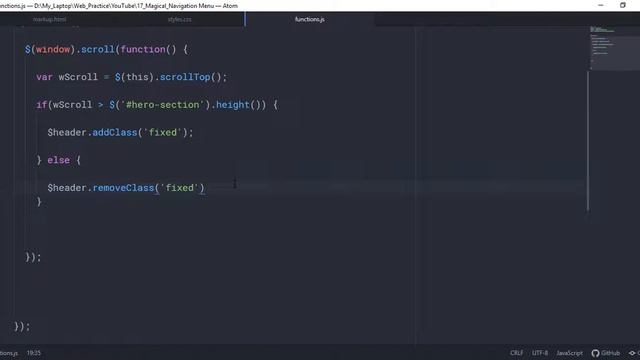Click the 19:35 cursor position indicator
The image size is (640, 360).
click(34, 353)
